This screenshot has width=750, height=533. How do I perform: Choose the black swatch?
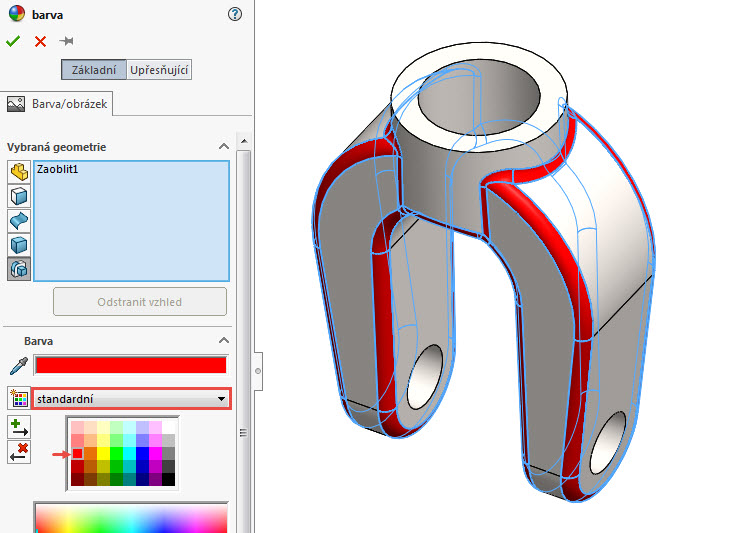(168, 479)
